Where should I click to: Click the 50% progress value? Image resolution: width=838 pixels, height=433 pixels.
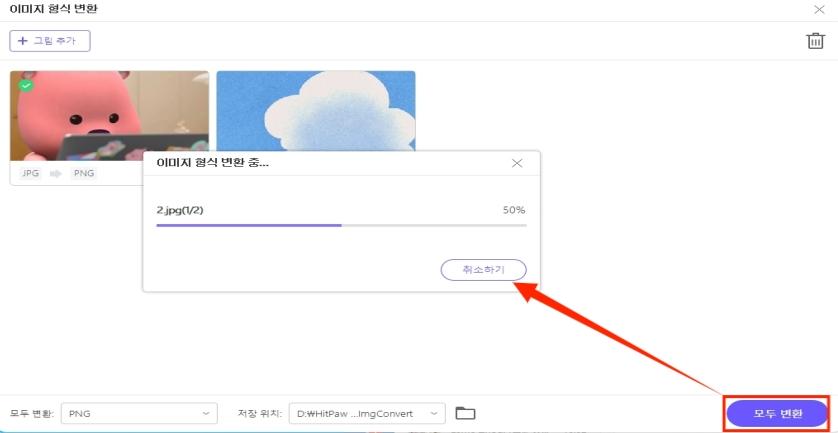(x=514, y=210)
